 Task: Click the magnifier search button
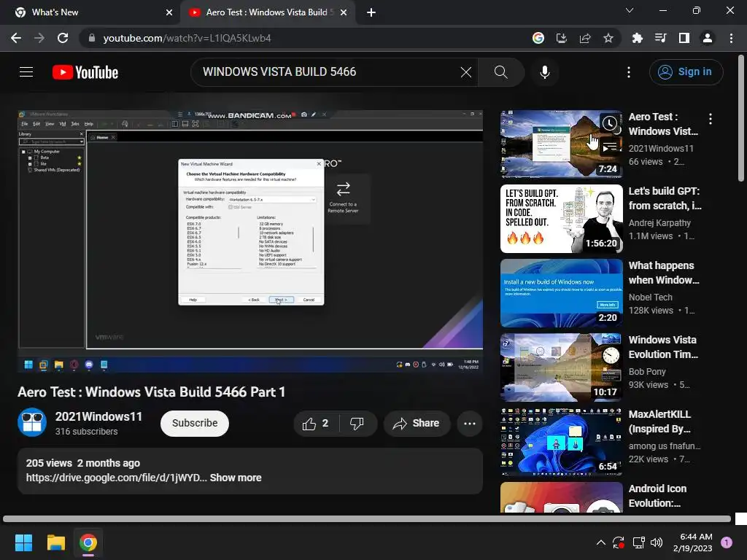(500, 72)
